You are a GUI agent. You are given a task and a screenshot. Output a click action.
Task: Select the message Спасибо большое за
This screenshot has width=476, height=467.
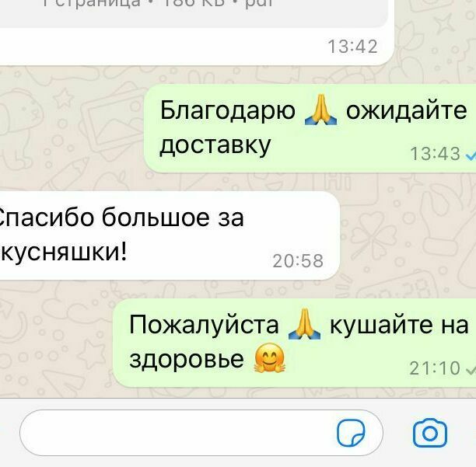tap(120, 218)
